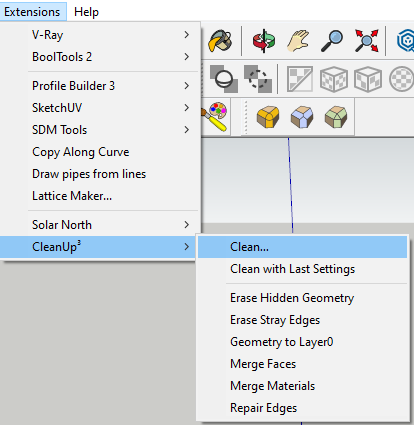
Task: Activate the Orbit tool icon
Action: (x=264, y=41)
